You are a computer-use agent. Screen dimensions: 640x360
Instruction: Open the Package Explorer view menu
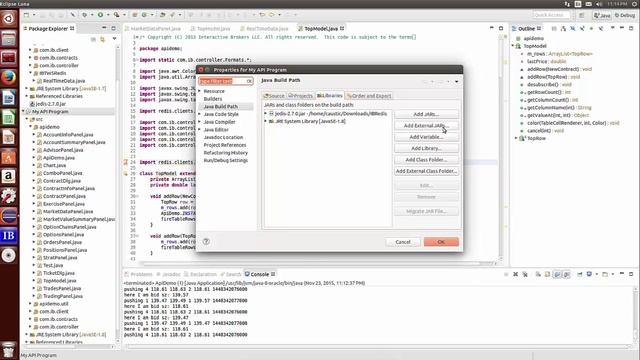tap(114, 39)
